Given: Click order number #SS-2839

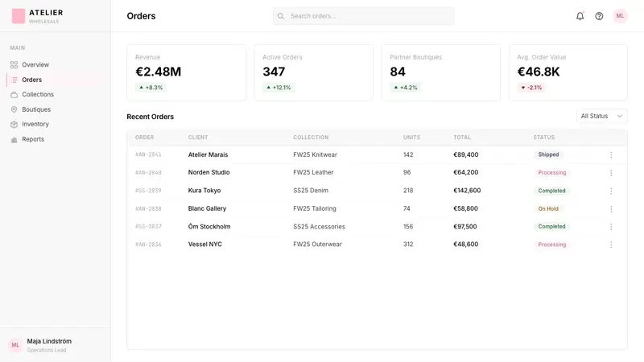Looking at the screenshot, I should 148,191.
